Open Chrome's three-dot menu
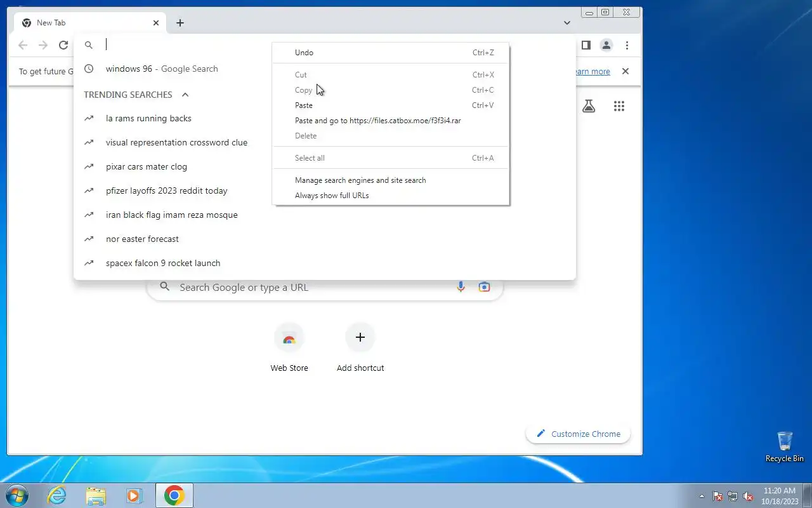 [x=627, y=45]
